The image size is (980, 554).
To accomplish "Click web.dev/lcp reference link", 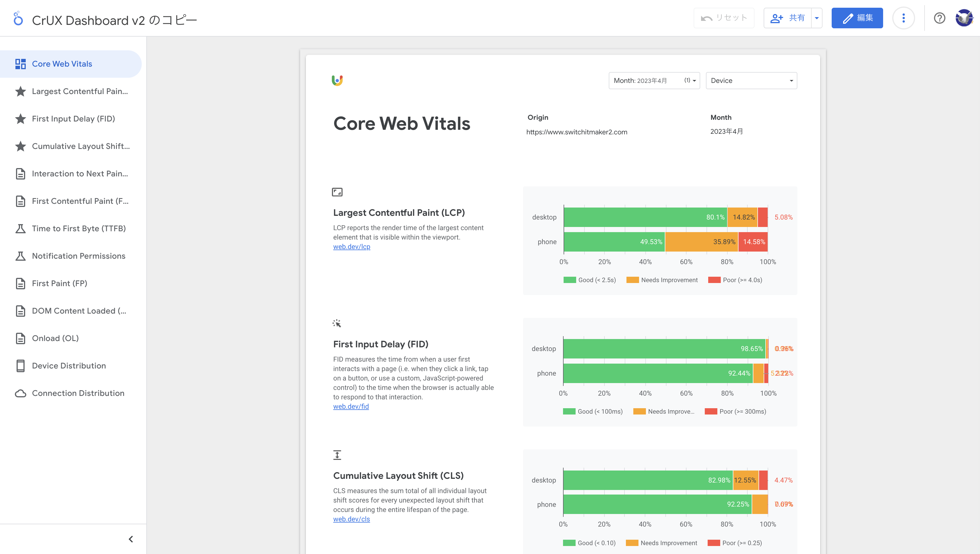I will click(x=351, y=246).
